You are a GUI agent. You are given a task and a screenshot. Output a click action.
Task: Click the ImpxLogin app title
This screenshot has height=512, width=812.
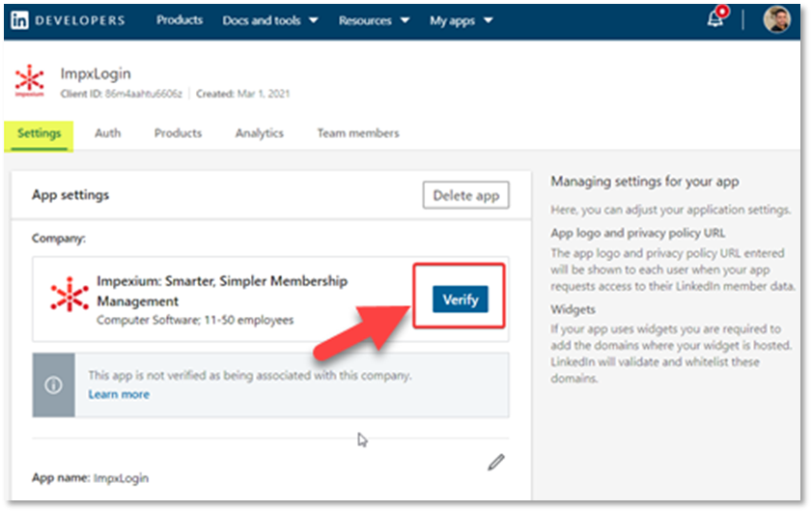[x=96, y=73]
